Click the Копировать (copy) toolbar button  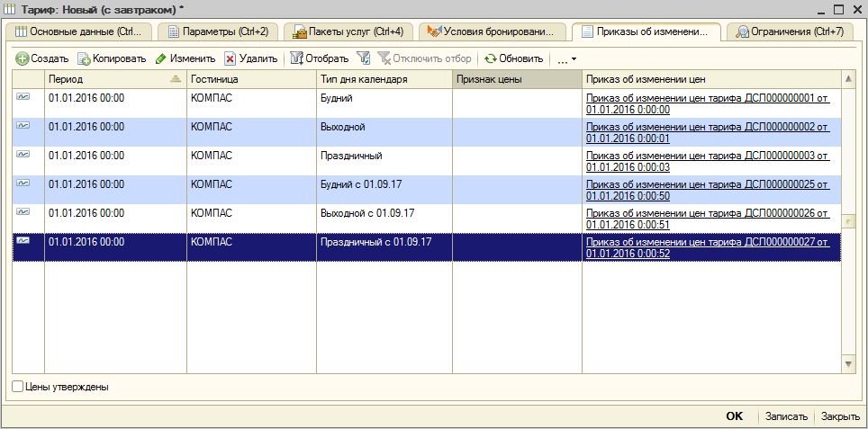tap(112, 58)
